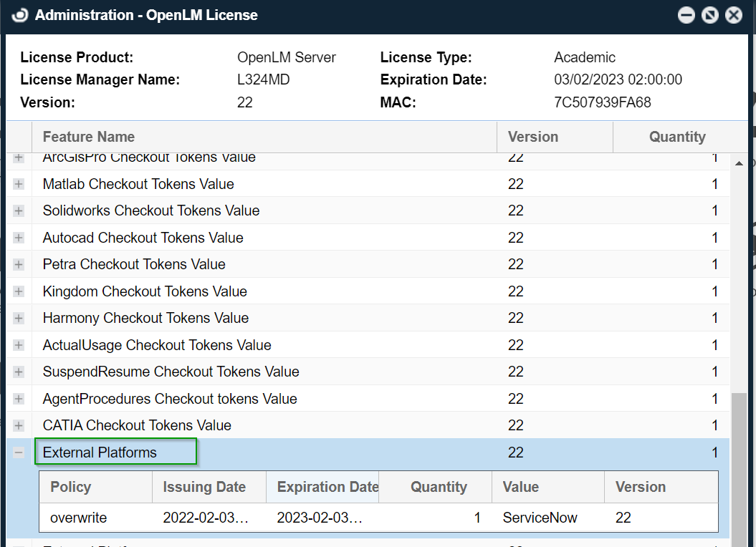The image size is (756, 547).
Task: Click scrollbar up arrow in feature list
Action: point(739,163)
